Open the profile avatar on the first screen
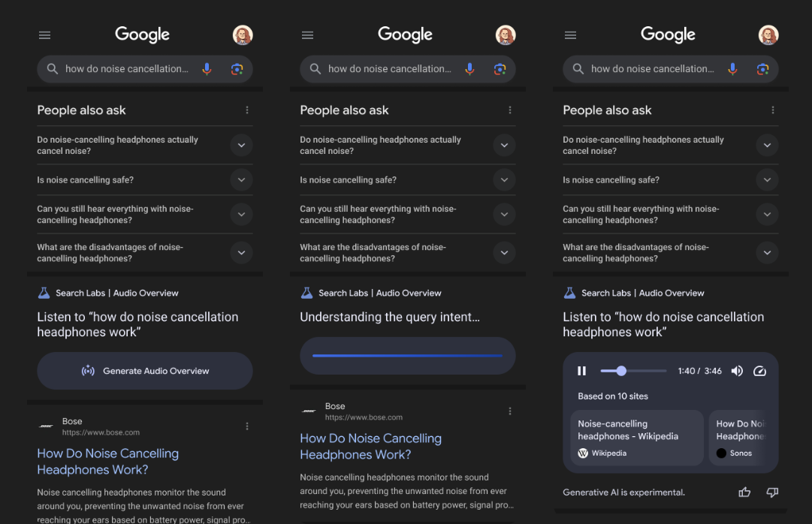The width and height of the screenshot is (812, 524). (x=243, y=35)
